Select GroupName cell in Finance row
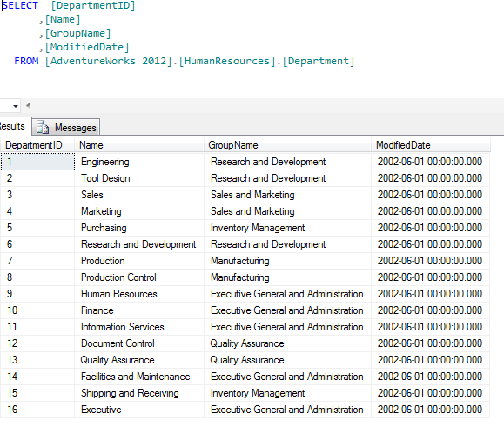 point(287,310)
